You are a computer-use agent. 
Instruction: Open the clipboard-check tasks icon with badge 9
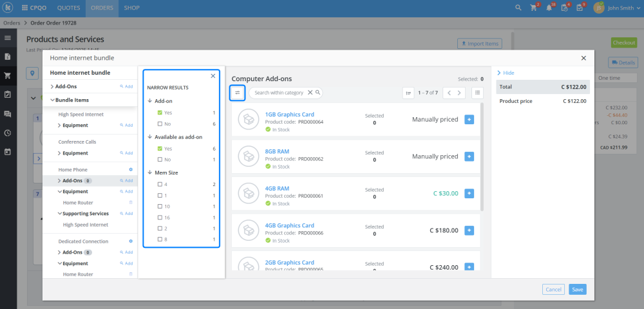click(580, 8)
